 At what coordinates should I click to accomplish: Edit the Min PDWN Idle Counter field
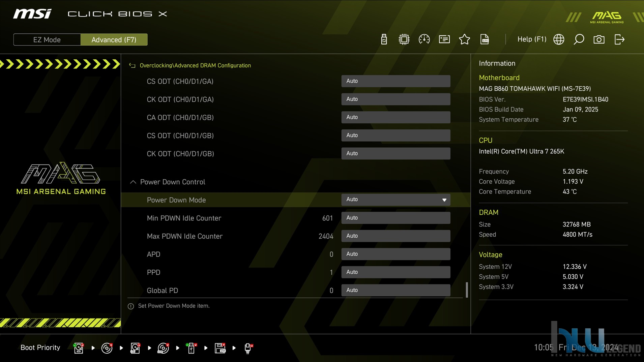point(396,218)
